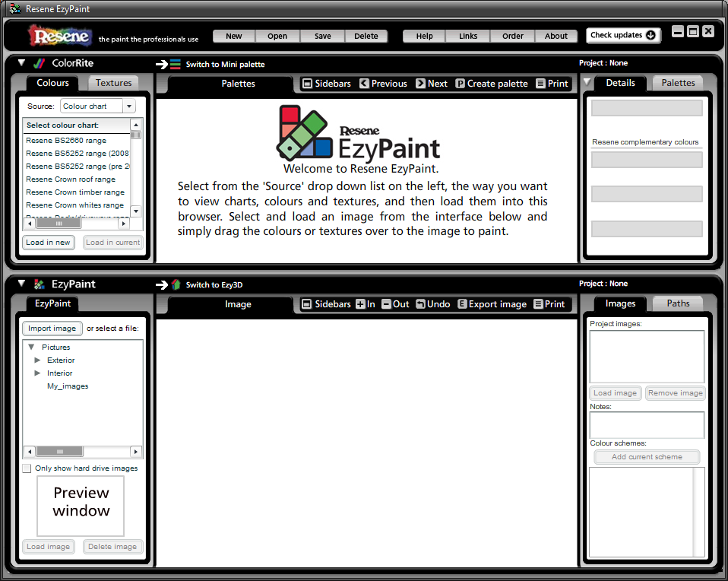Print the palette

tap(552, 84)
